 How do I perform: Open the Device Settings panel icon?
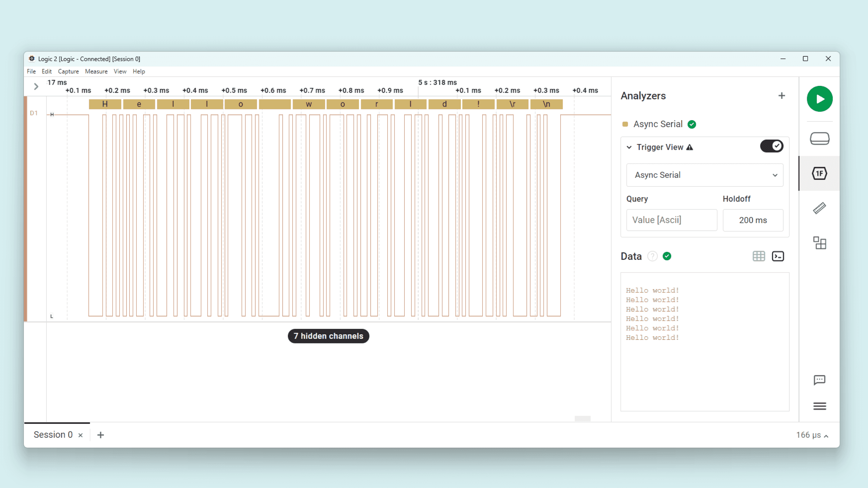click(x=819, y=139)
